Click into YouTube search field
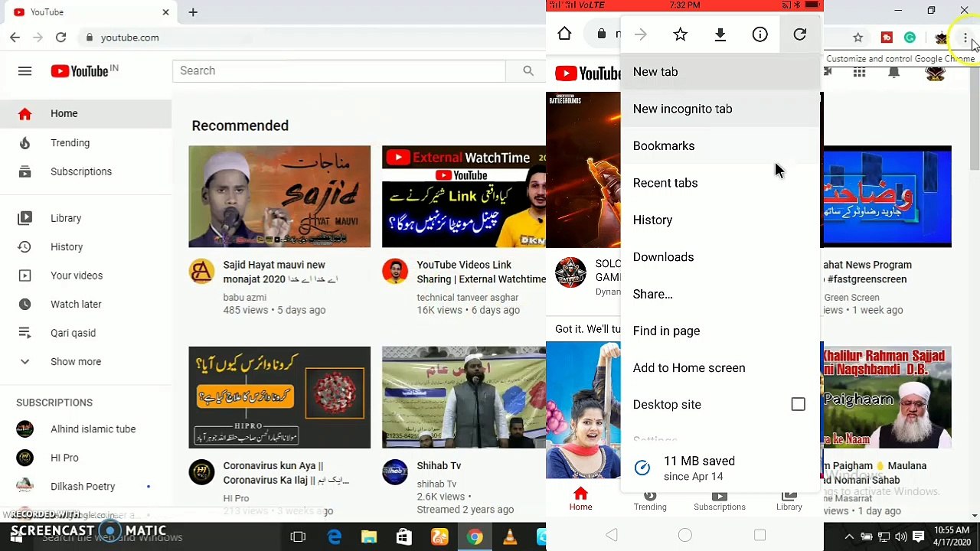This screenshot has height=551, width=980. [x=339, y=70]
